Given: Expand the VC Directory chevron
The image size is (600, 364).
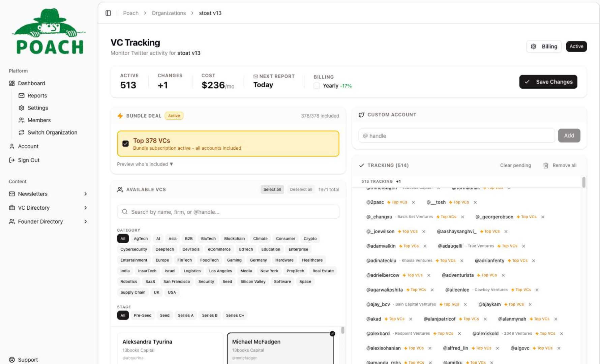Looking at the screenshot, I should (86, 208).
